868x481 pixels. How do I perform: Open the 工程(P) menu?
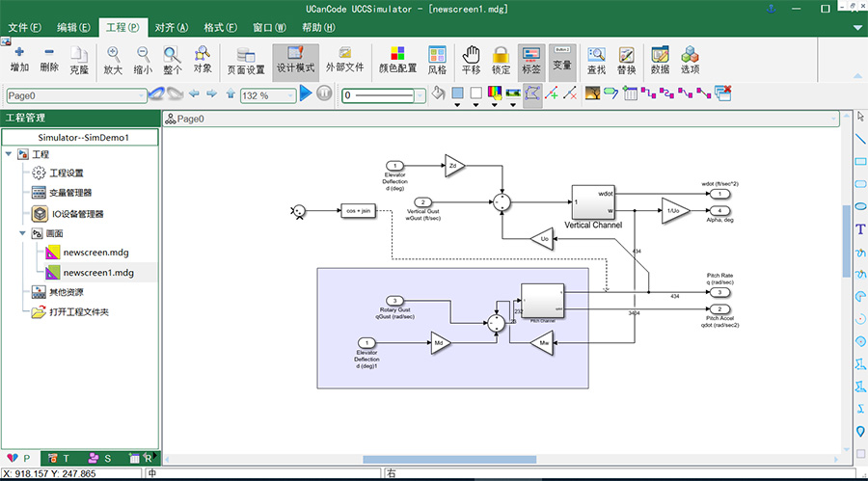click(122, 28)
